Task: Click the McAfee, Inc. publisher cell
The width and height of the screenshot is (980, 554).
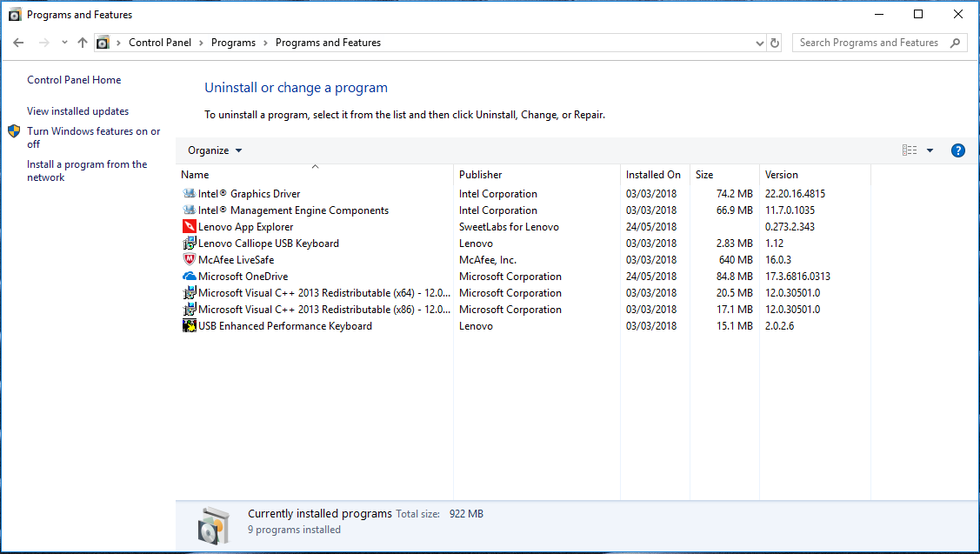Action: point(488,259)
